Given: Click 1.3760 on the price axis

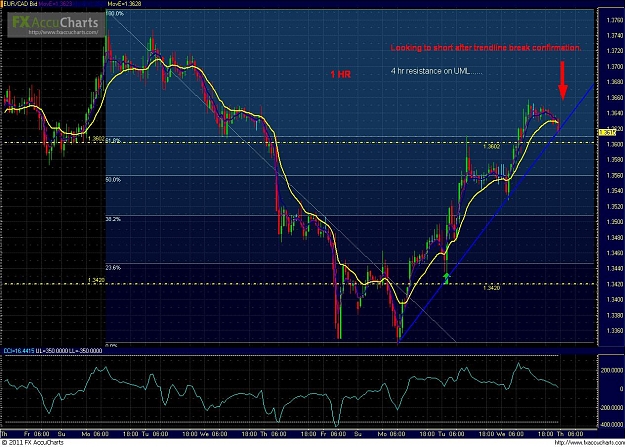Looking at the screenshot, I should 615,20.
